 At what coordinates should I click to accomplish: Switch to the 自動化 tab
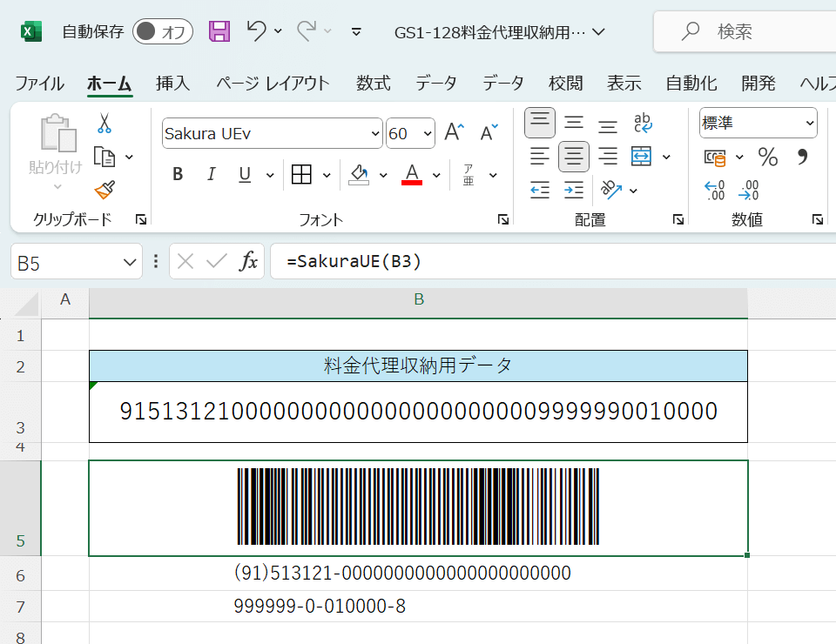coord(691,83)
